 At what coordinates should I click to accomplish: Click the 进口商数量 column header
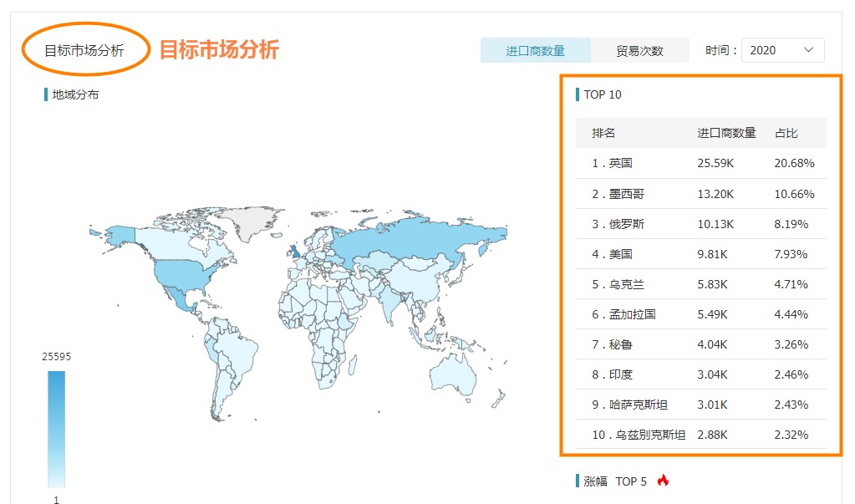click(x=726, y=133)
